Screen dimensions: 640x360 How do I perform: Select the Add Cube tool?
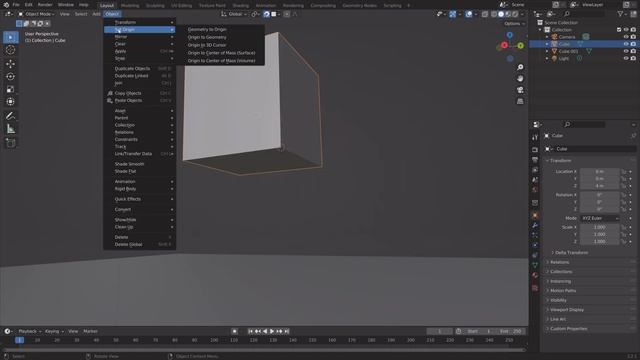[11, 143]
